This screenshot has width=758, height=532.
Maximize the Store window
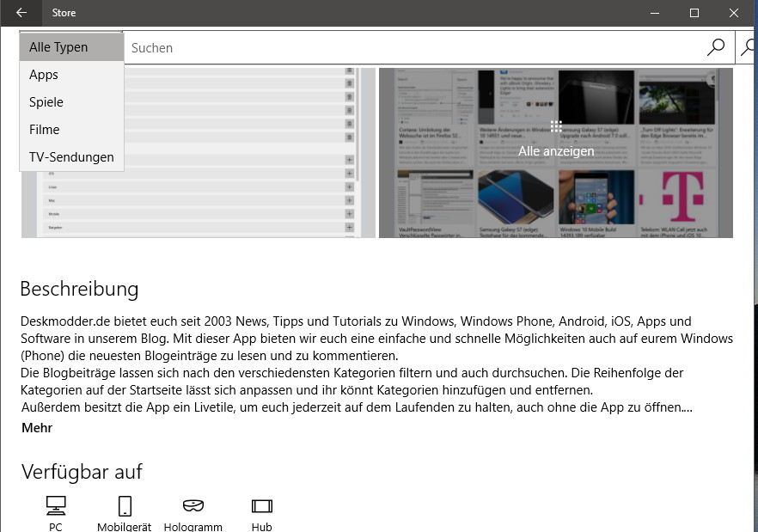coord(694,13)
